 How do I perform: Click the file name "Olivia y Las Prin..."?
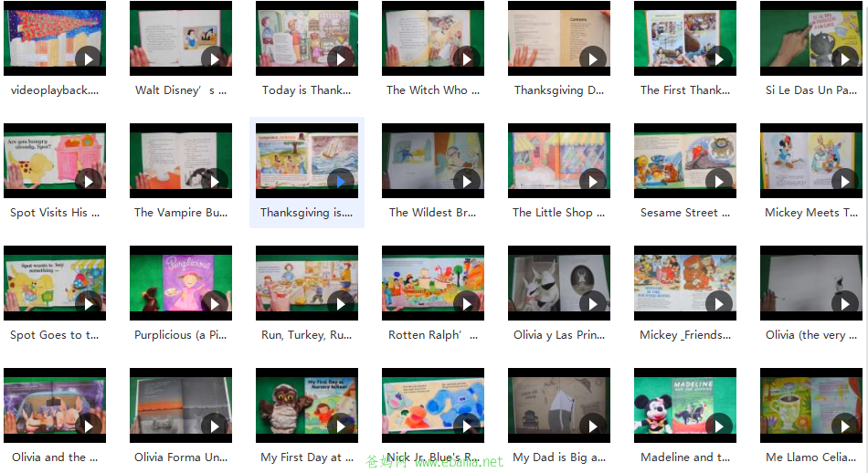tap(559, 335)
